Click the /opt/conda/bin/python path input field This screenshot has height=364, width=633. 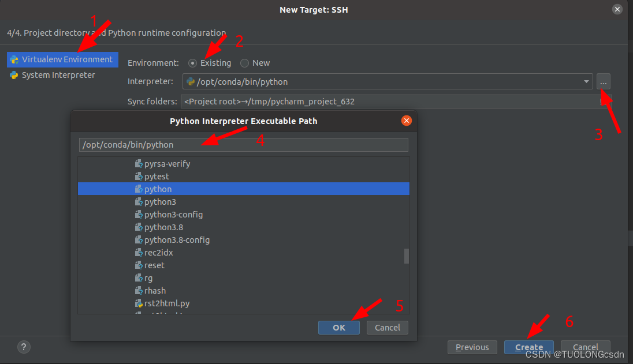point(243,144)
